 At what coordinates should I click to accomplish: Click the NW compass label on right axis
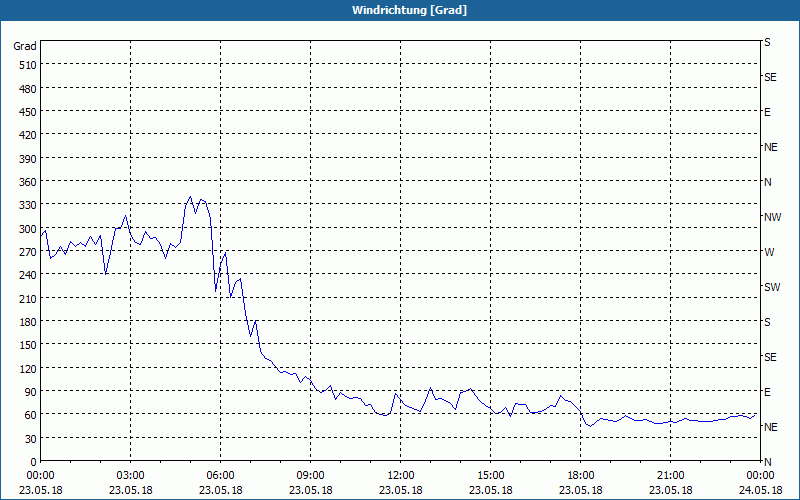[772, 217]
